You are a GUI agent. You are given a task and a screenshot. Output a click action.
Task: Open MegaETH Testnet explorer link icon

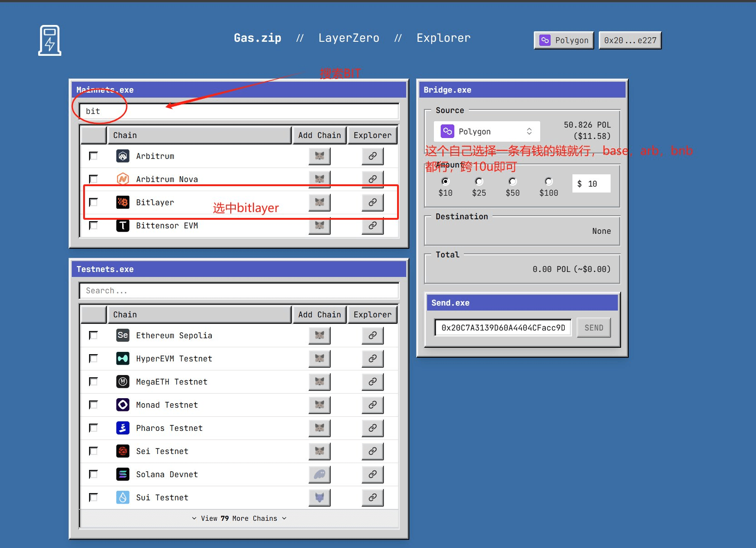(373, 382)
